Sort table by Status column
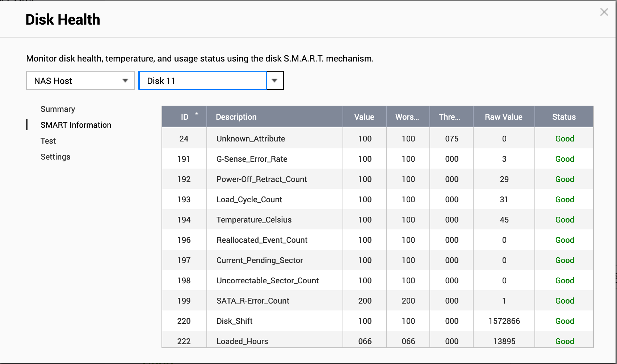This screenshot has height=364, width=617. click(x=564, y=117)
